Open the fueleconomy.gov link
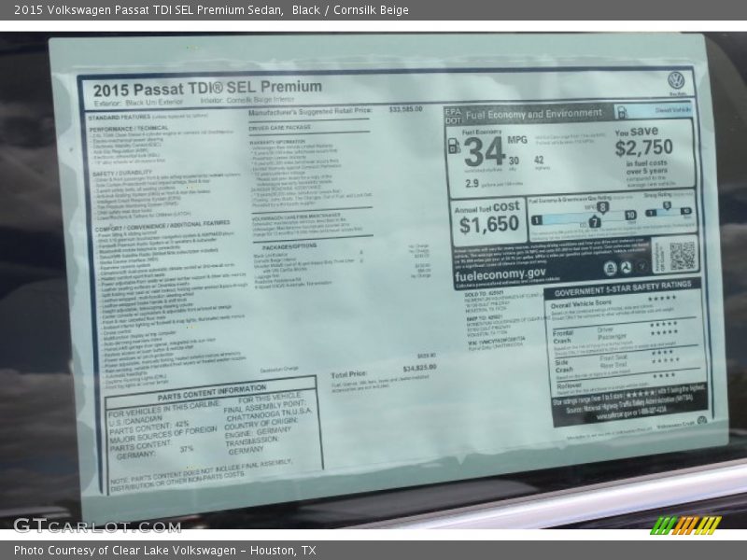Screen dimensions: 747x560 coord(500,274)
